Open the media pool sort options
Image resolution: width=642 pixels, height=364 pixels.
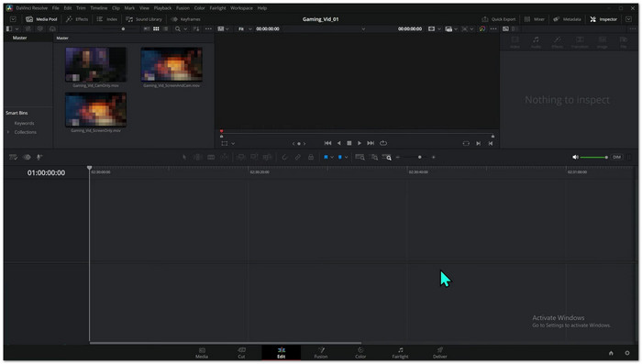(196, 29)
